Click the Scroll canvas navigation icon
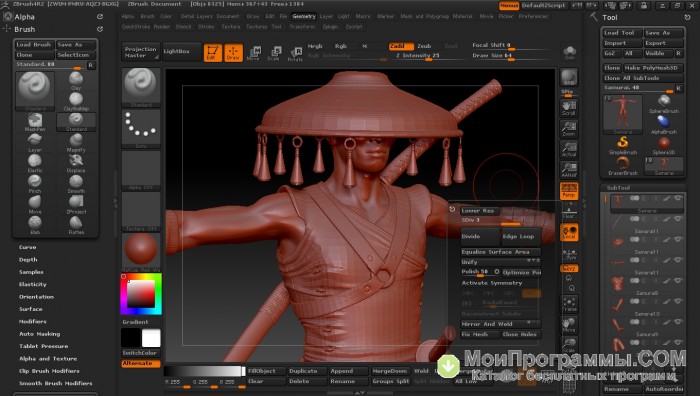The image size is (700, 396). [x=569, y=108]
